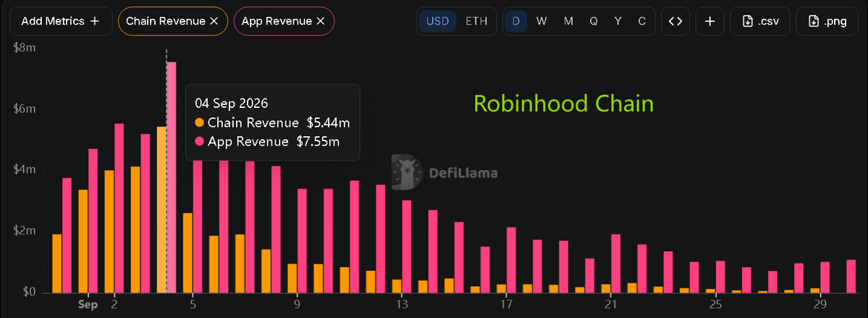Click the standalone plus icon button

(710, 21)
